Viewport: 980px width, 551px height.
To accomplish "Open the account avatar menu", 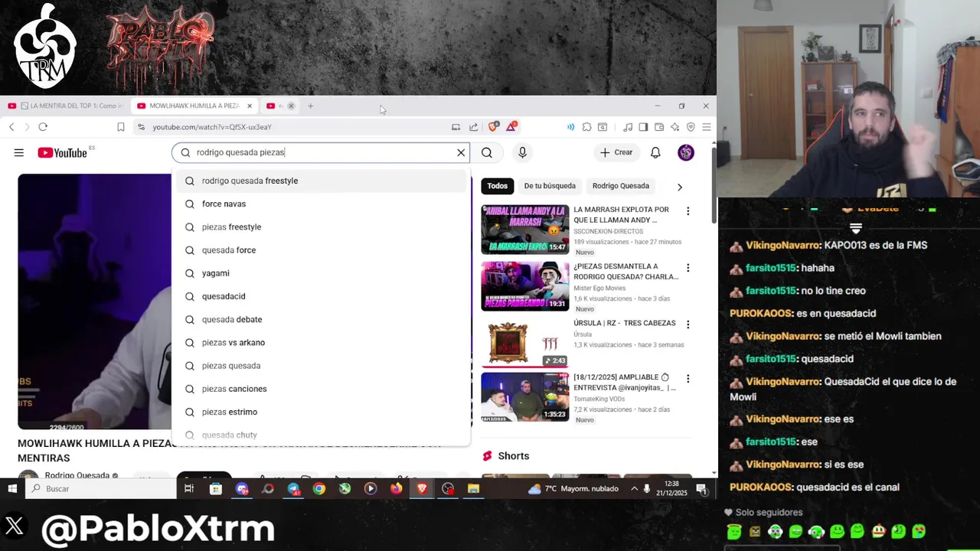I will (686, 152).
